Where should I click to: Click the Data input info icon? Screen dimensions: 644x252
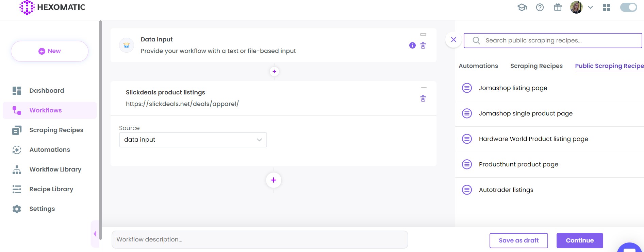pos(412,46)
